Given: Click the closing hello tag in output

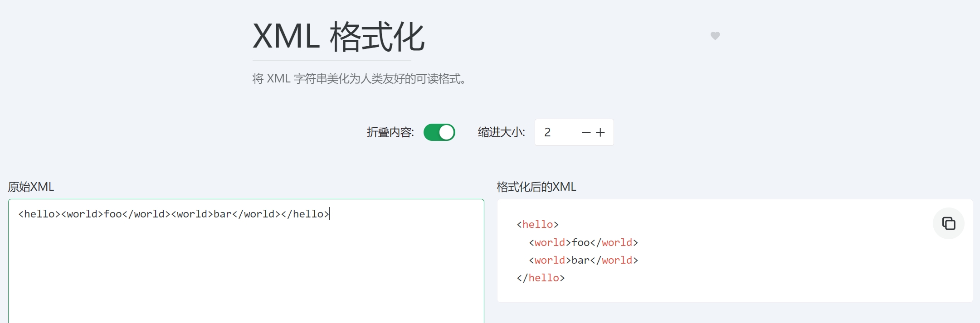Looking at the screenshot, I should pyautogui.click(x=541, y=278).
